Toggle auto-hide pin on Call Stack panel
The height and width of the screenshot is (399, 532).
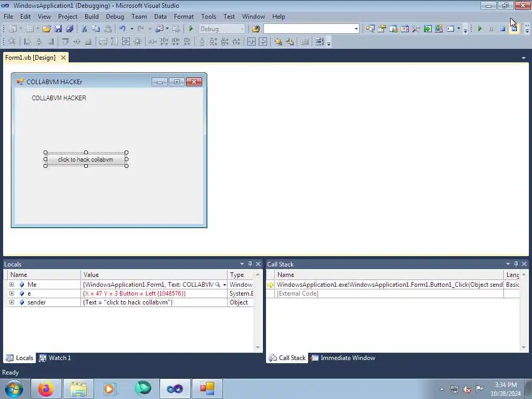[x=516, y=264]
